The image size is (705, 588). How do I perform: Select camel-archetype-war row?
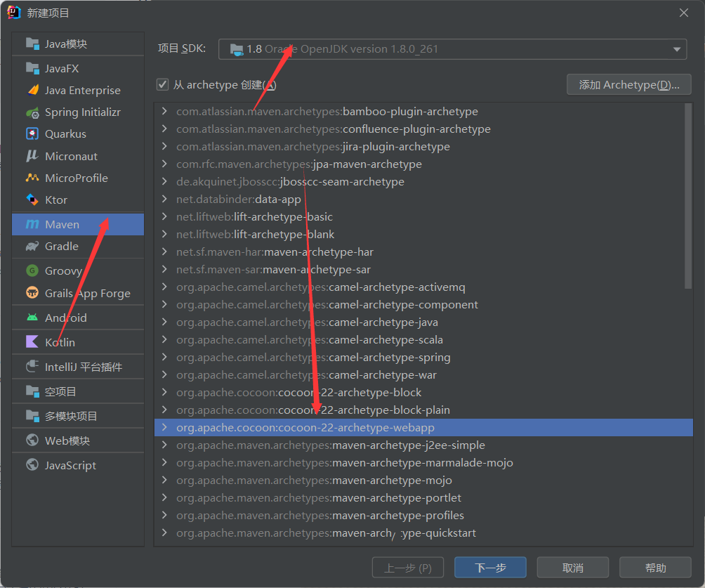click(x=423, y=374)
